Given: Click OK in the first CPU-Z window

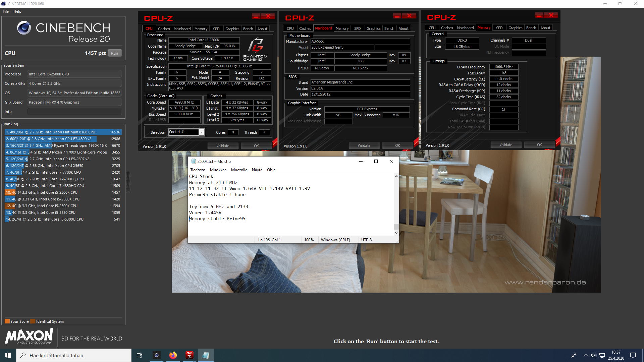Looking at the screenshot, I should point(256,146).
